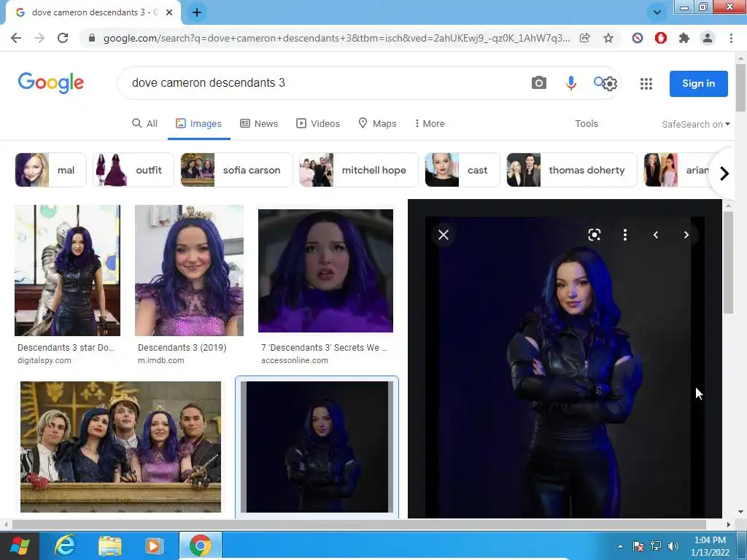Filter images by the outfit chip
Screen dimensions: 747x560
133,170
